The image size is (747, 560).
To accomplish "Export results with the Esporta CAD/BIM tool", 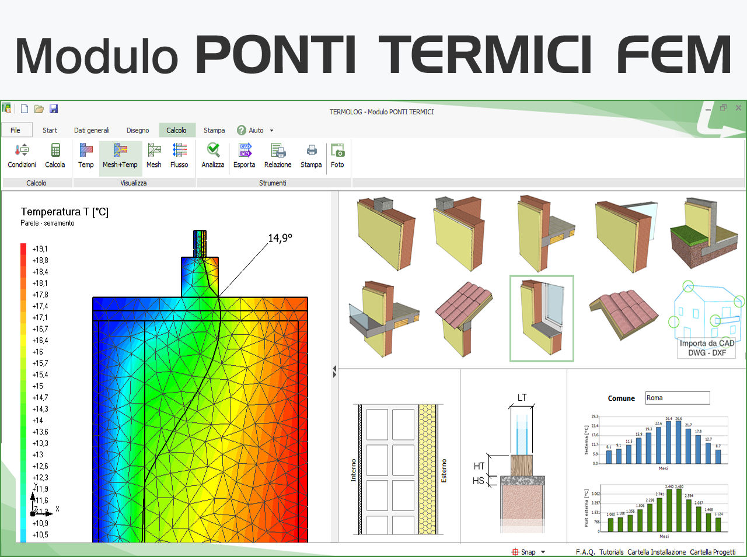I will click(244, 155).
